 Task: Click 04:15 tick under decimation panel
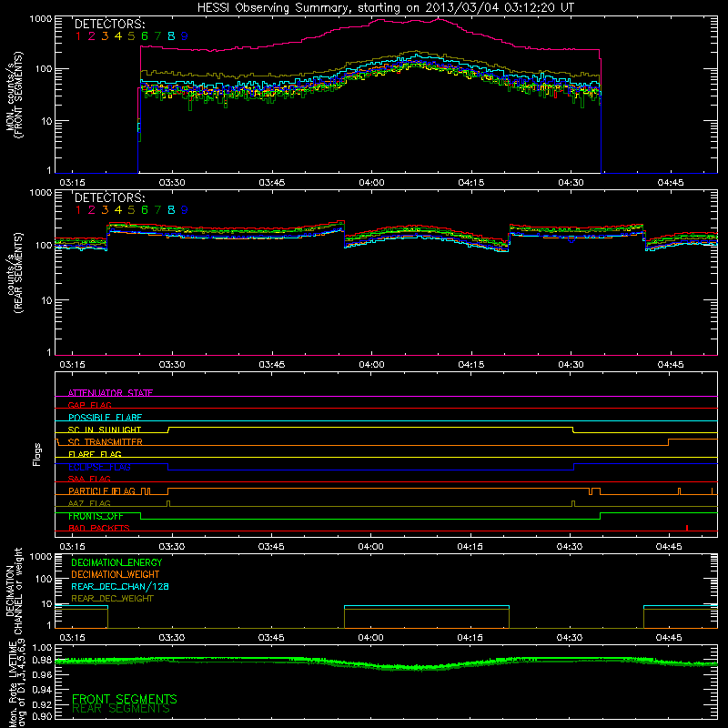[470, 638]
